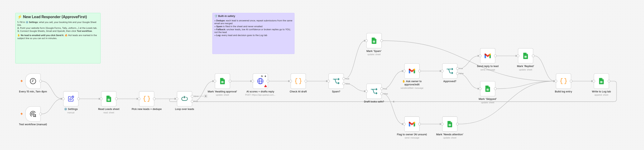
Task: Select the 'Spam?' IF node
Action: click(x=336, y=81)
